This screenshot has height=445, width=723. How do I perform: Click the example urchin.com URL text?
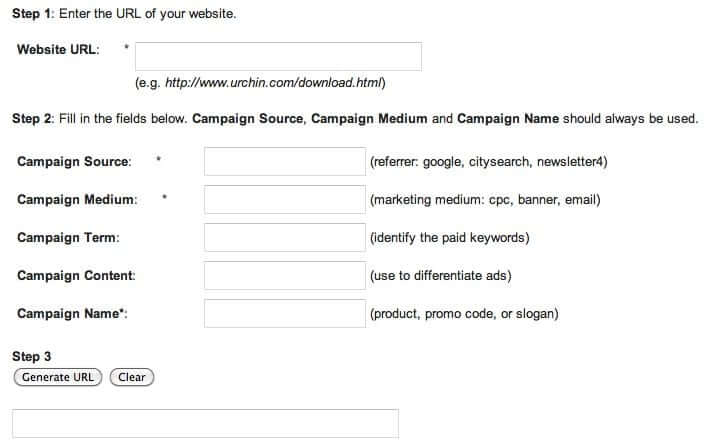[260, 83]
